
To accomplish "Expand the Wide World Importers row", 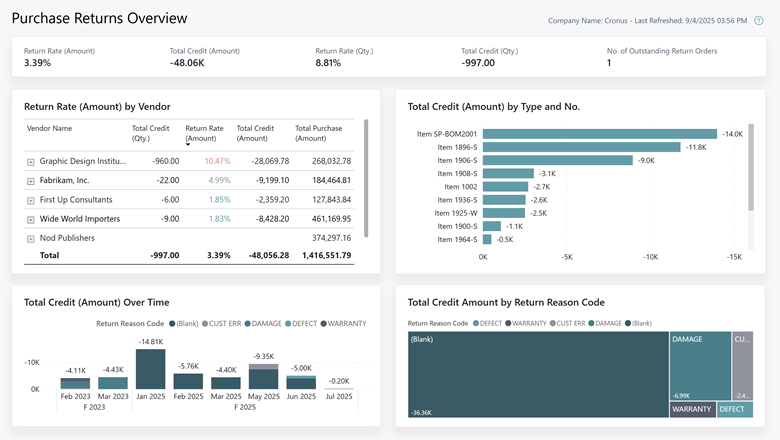I will pos(31,219).
